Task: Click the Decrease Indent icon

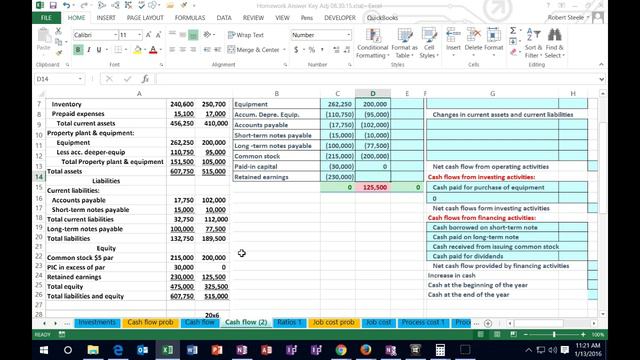Action: coord(207,50)
